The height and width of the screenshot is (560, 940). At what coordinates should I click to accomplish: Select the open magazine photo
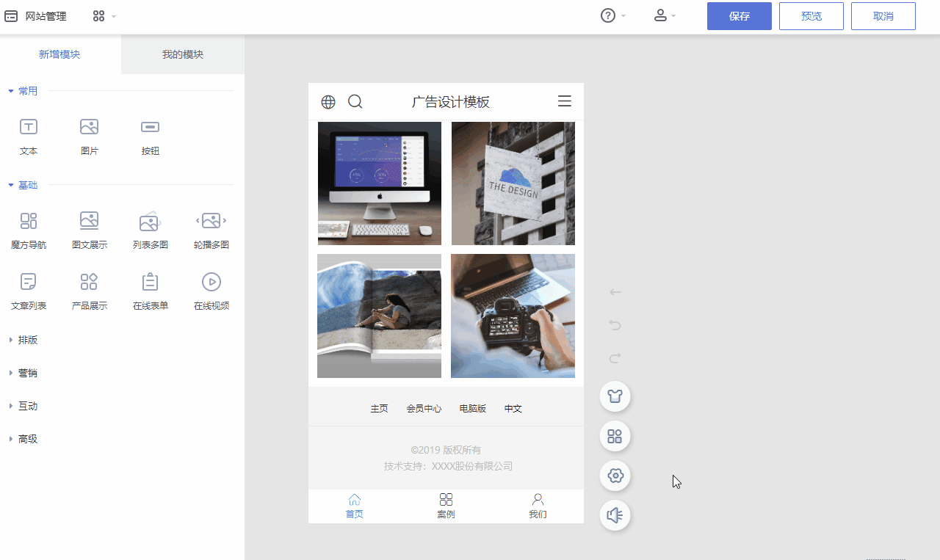(x=380, y=316)
